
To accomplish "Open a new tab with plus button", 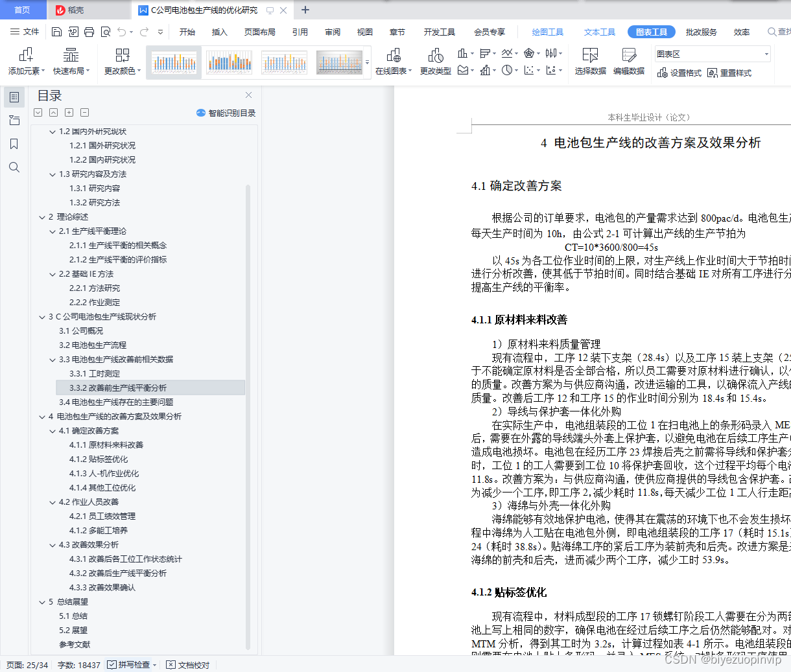I will (x=305, y=10).
